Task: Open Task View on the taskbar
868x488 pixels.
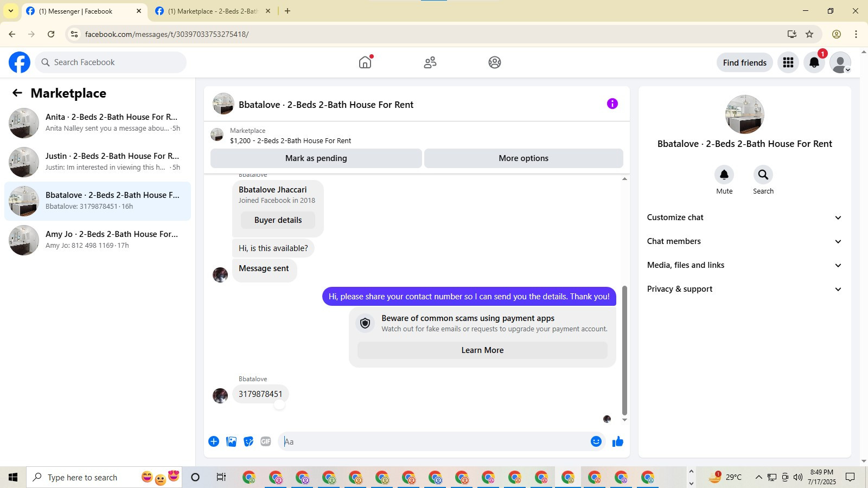Action: point(221,477)
